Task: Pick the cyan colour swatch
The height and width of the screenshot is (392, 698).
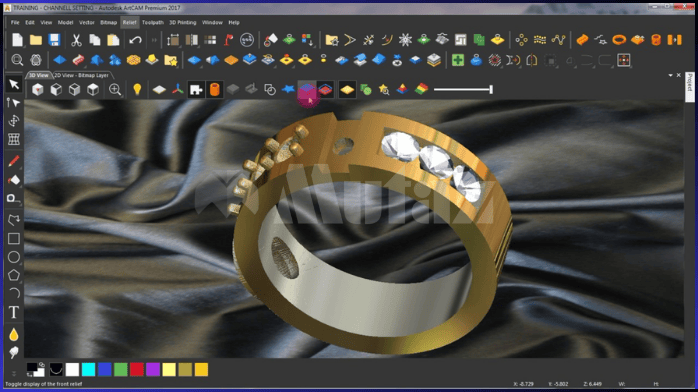Action: pyautogui.click(x=89, y=369)
